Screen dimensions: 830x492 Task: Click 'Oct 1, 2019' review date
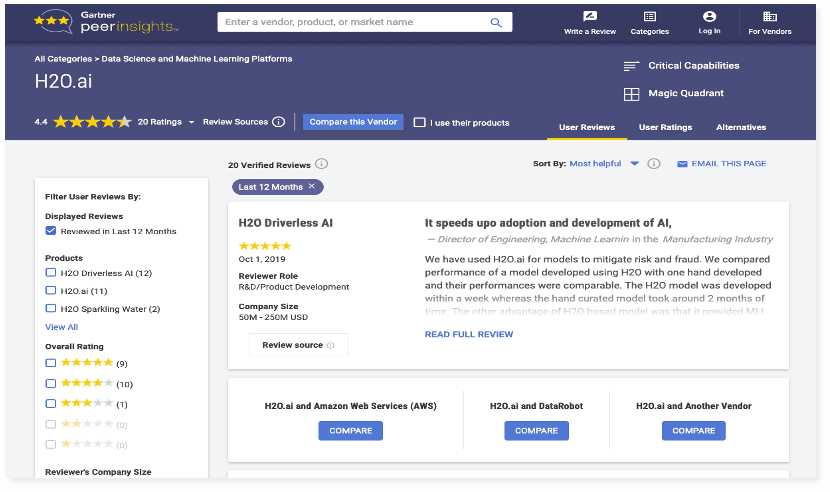click(261, 259)
